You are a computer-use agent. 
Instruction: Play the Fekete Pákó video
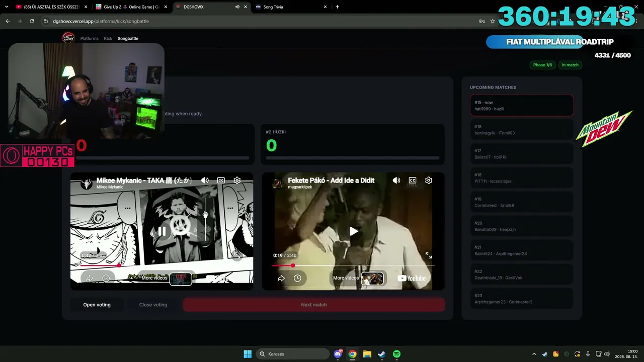354,231
